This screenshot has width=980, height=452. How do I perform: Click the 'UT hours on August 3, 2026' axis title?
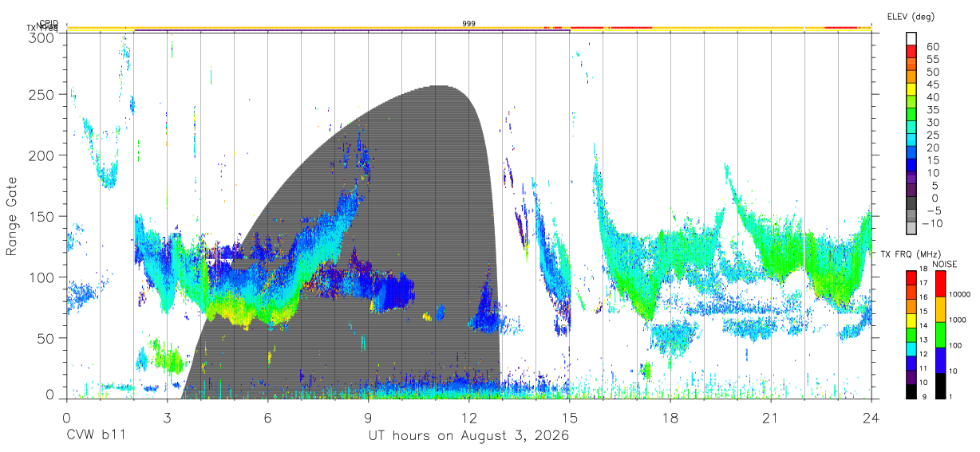pyautogui.click(x=468, y=436)
